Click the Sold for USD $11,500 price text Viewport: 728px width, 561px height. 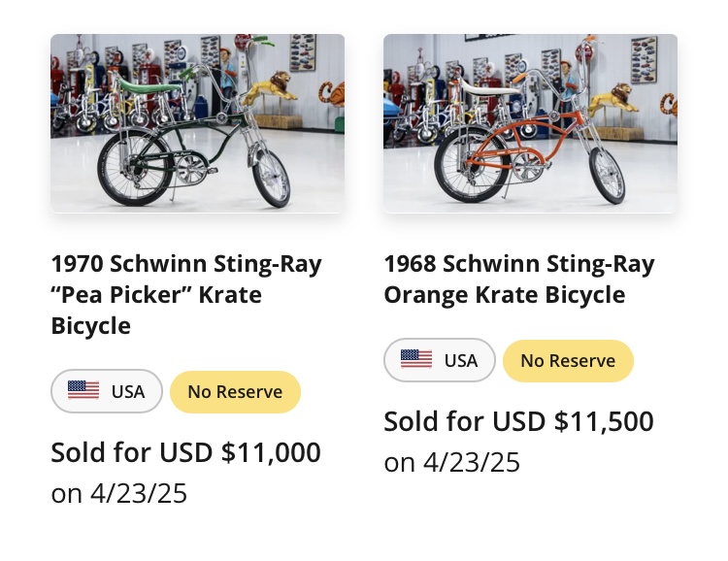pyautogui.click(x=518, y=421)
